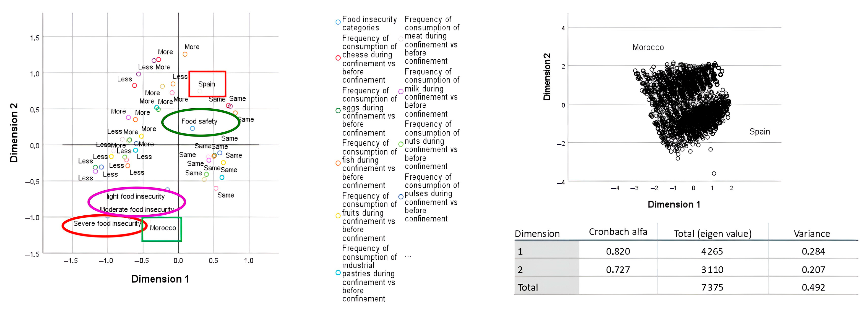Select the Variance column header
Image resolution: width=868 pixels, height=311 pixels.
[812, 234]
